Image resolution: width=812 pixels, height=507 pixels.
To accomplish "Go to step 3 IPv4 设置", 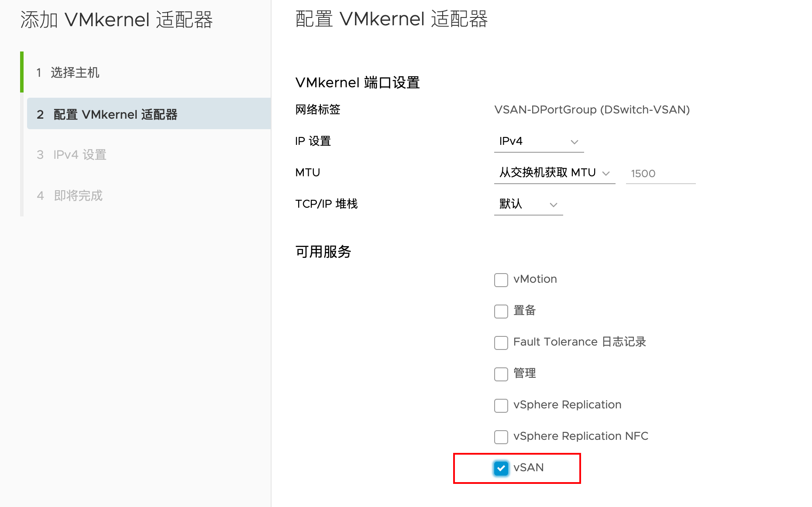I will (x=80, y=155).
